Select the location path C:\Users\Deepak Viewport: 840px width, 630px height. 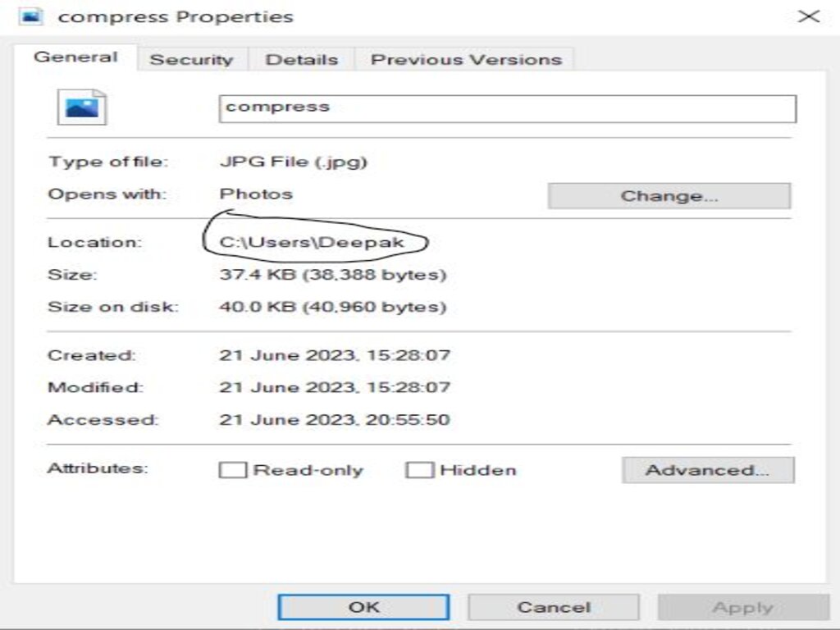(x=312, y=242)
